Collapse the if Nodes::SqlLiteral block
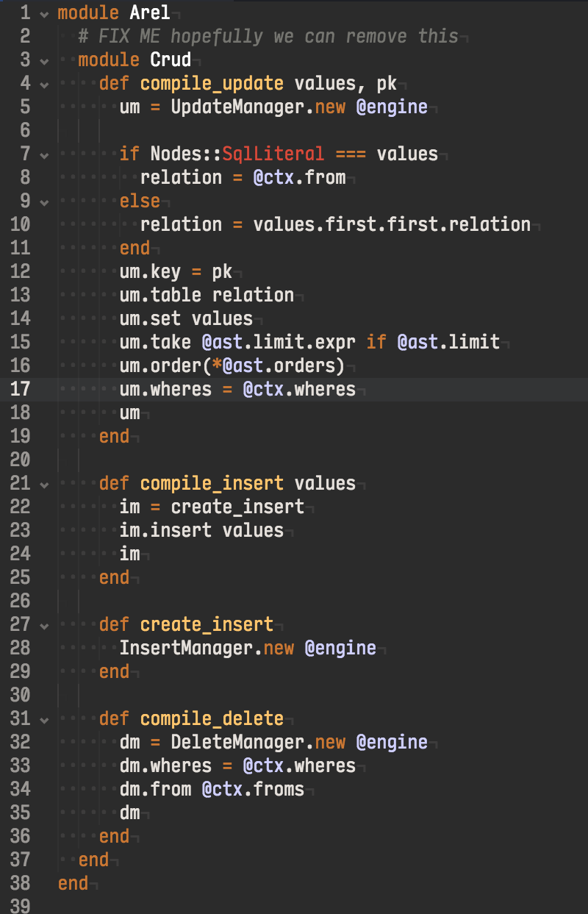588x914 pixels. (44, 154)
